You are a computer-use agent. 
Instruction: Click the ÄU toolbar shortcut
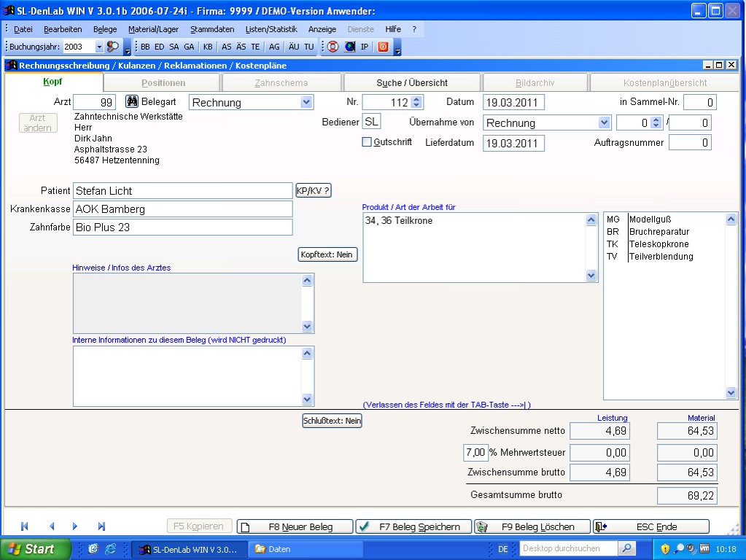pos(294,47)
